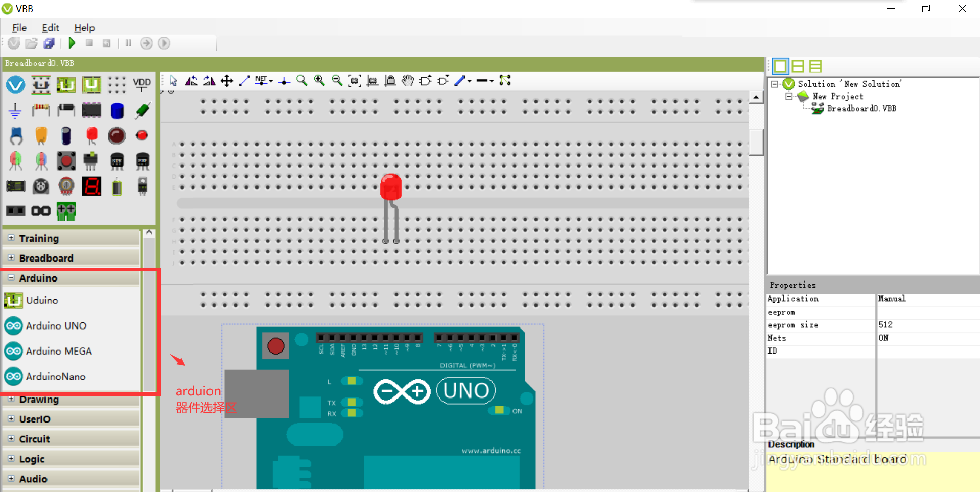
Task: Activate the four-arrow move tool
Action: (227, 81)
